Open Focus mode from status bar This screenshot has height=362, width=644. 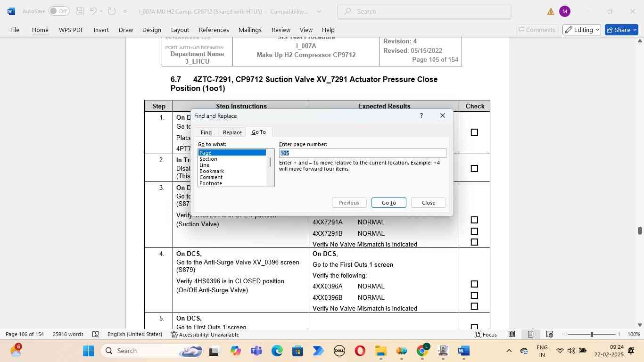coord(486,334)
